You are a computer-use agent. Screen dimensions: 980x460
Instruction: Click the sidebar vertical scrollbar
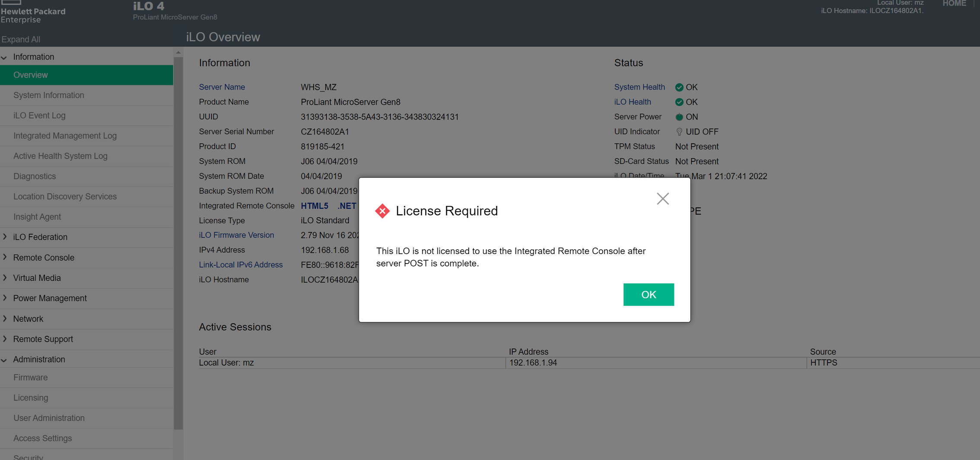pyautogui.click(x=178, y=242)
